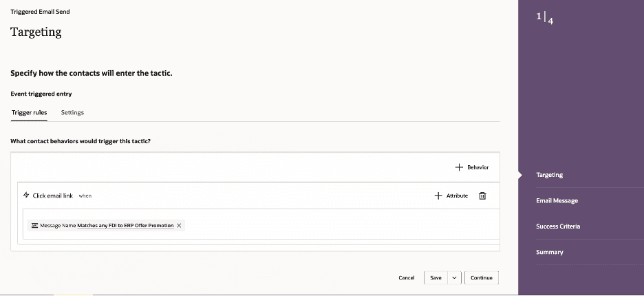Viewport: 644px width, 296px height.
Task: Open the Save dropdown arrow
Action: (x=454, y=278)
